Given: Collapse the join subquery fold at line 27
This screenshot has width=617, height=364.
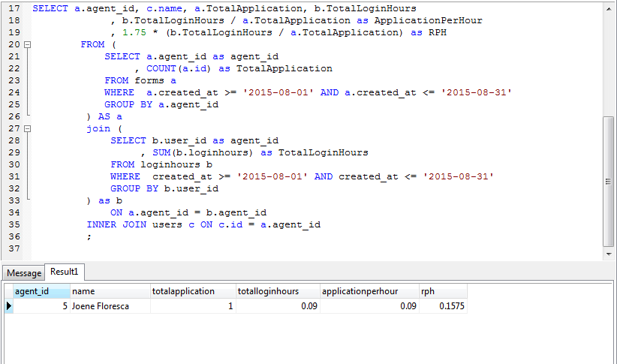Looking at the screenshot, I should (x=28, y=129).
